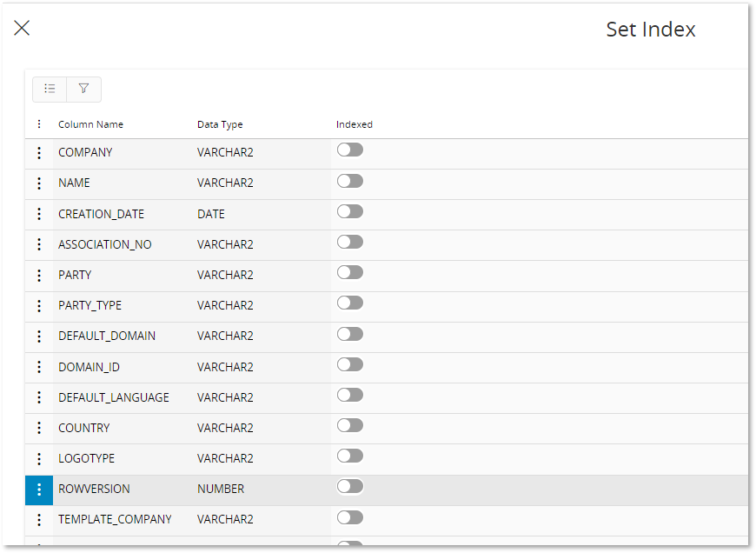The height and width of the screenshot is (553, 756).
Task: Sort by Data Type header
Action: tap(220, 124)
